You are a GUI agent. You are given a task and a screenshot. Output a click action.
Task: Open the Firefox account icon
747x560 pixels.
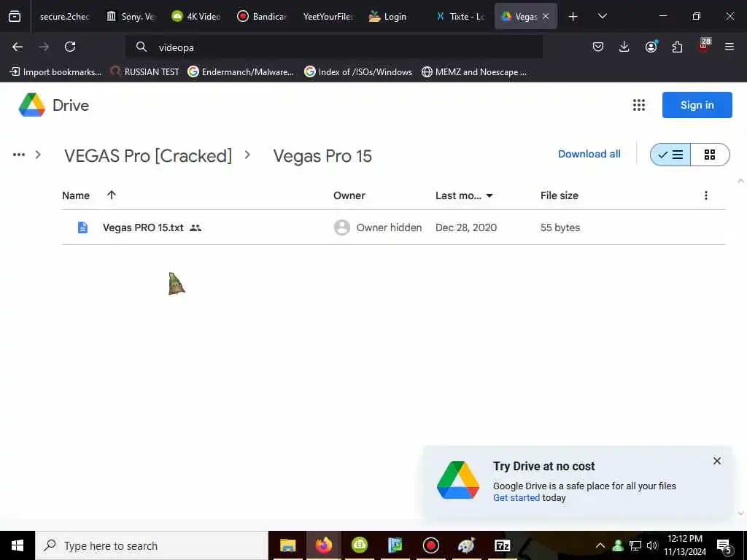651,47
